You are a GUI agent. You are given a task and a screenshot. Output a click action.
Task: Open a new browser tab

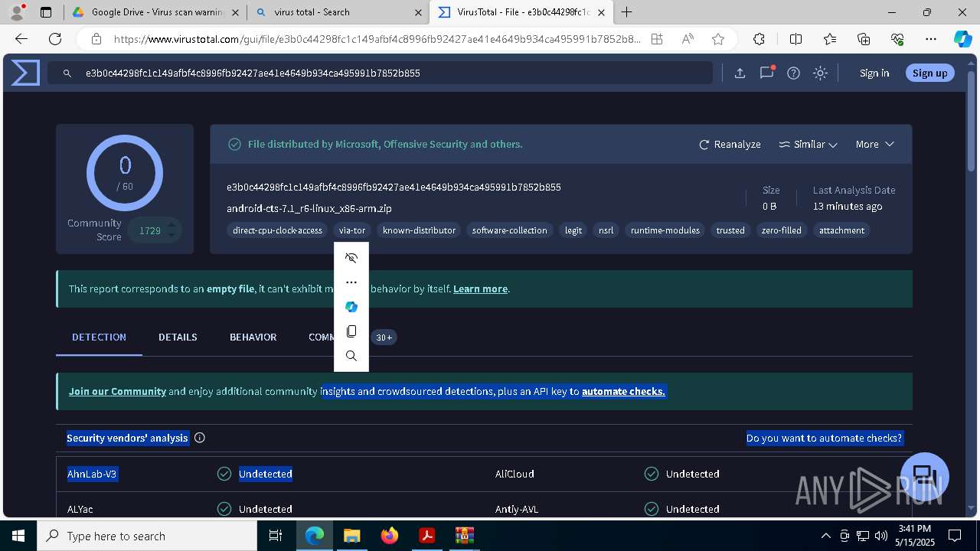click(x=627, y=12)
